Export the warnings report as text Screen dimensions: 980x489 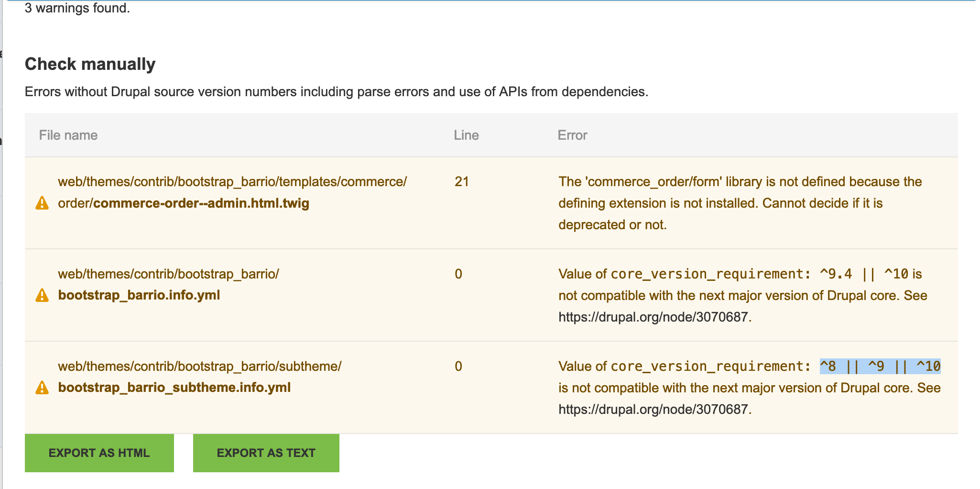(266, 452)
